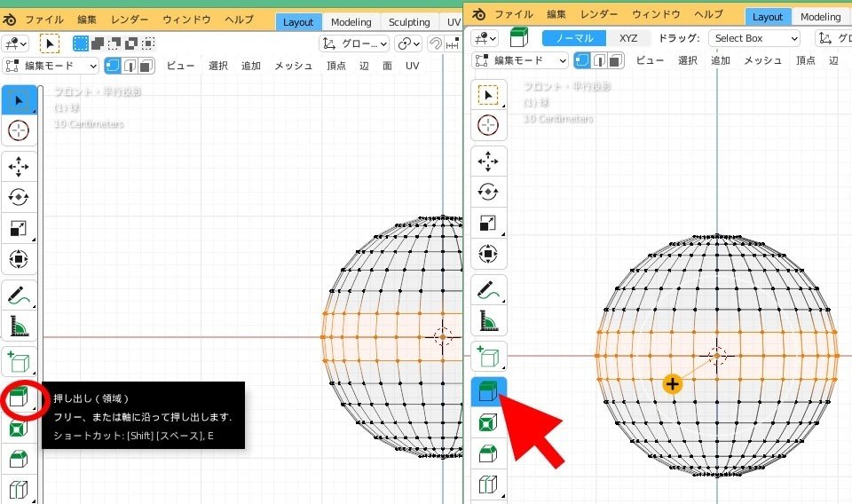Open 編集モード dropdown in right window
The image size is (852, 504).
[x=520, y=60]
